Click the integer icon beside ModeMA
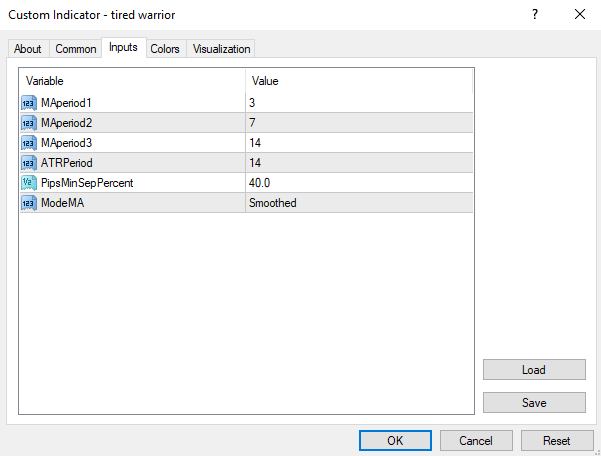The width and height of the screenshot is (601, 456). click(29, 203)
